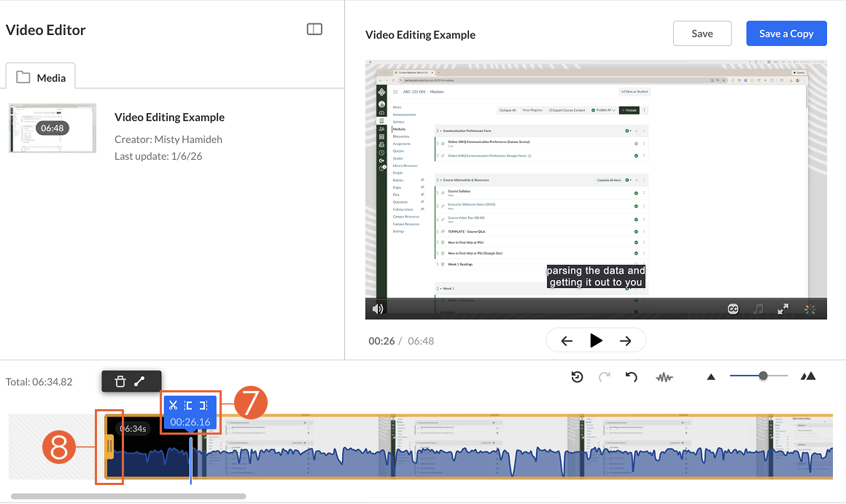The height and width of the screenshot is (504, 846).
Task: Select the Video Editing Example thumbnail
Action: tap(51, 128)
